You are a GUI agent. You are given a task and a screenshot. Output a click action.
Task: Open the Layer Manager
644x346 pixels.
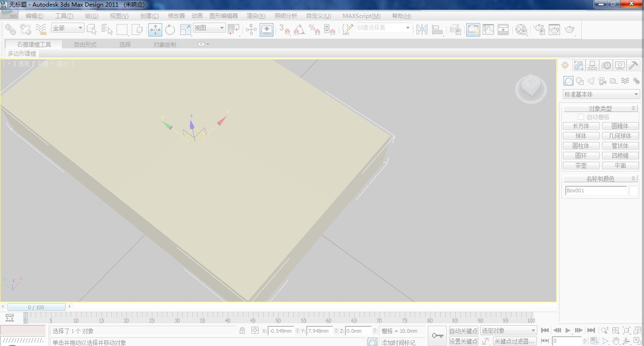[455, 30]
